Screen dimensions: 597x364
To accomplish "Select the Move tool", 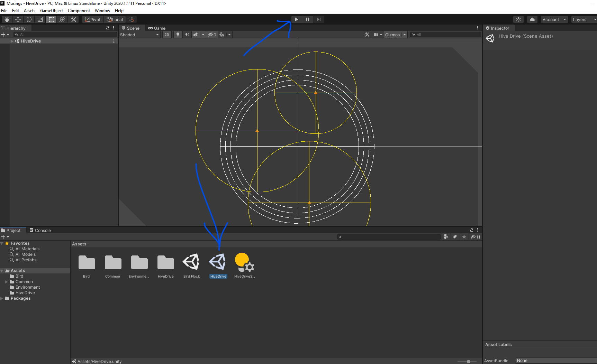I will pyautogui.click(x=18, y=19).
